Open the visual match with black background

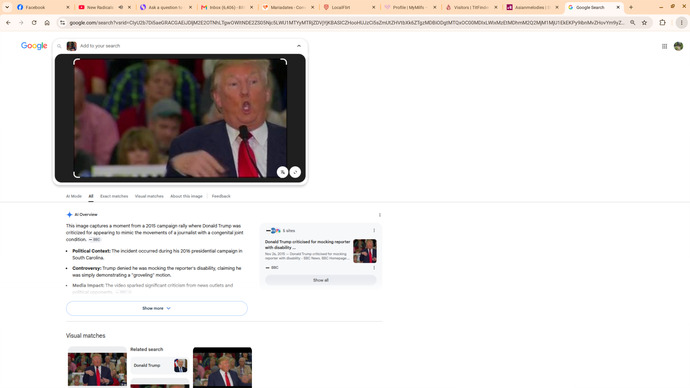[x=222, y=367]
